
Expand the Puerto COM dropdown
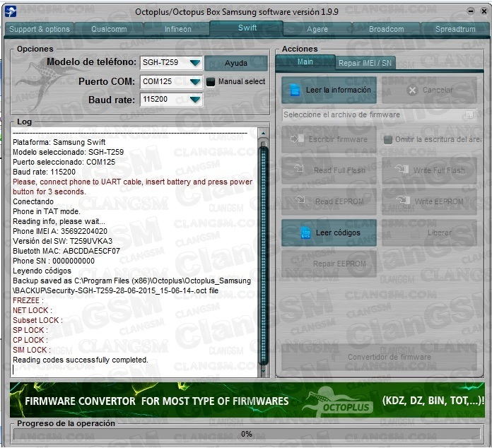195,82
